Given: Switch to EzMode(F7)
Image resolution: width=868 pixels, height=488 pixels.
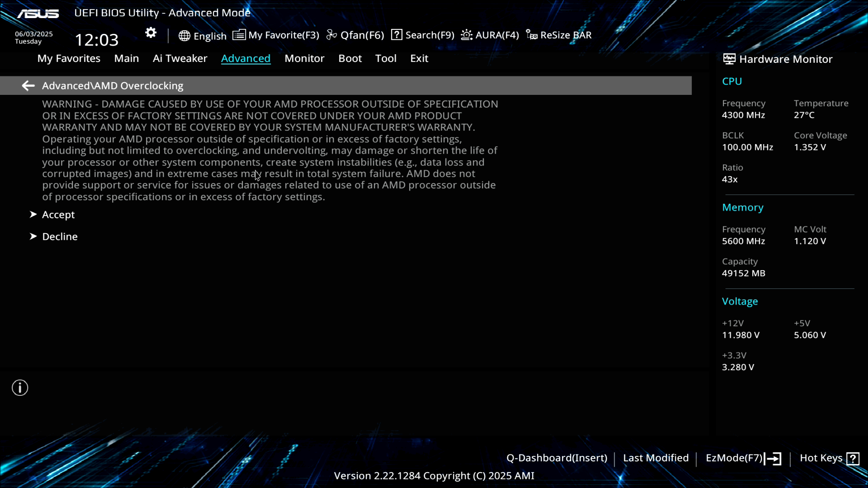Looking at the screenshot, I should coord(743,458).
